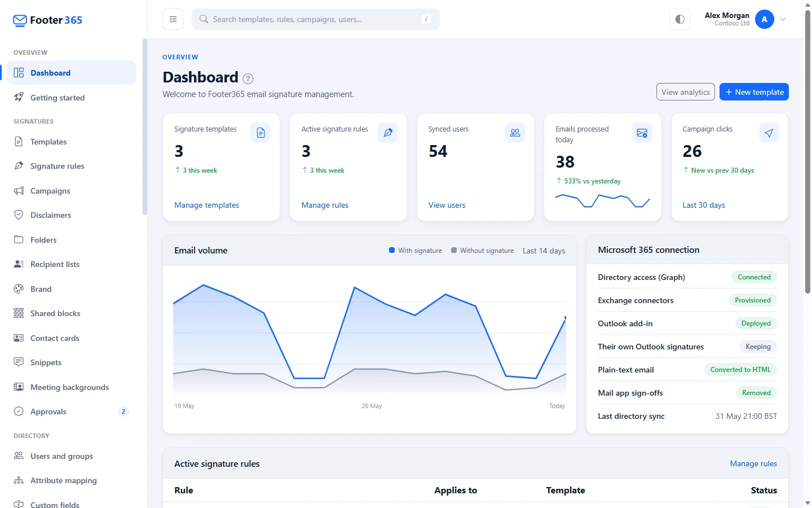Click the Snippets speech bubble icon
The height and width of the screenshot is (508, 812).
19,362
